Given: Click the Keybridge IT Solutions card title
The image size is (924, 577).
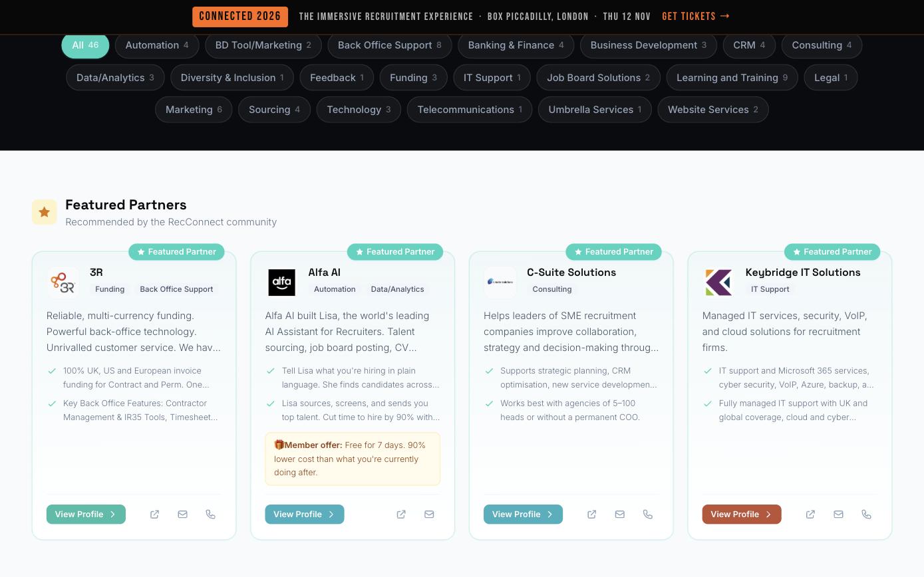Looking at the screenshot, I should [803, 273].
